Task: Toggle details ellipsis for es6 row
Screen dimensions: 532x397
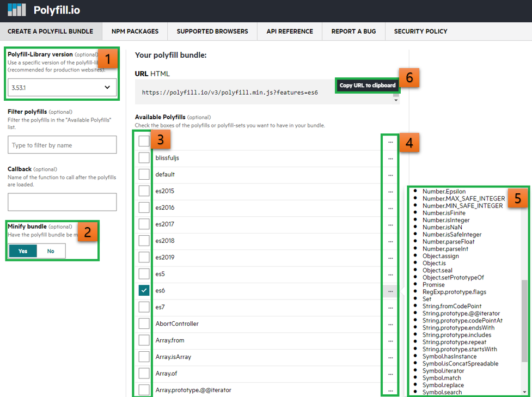Action: pos(390,291)
